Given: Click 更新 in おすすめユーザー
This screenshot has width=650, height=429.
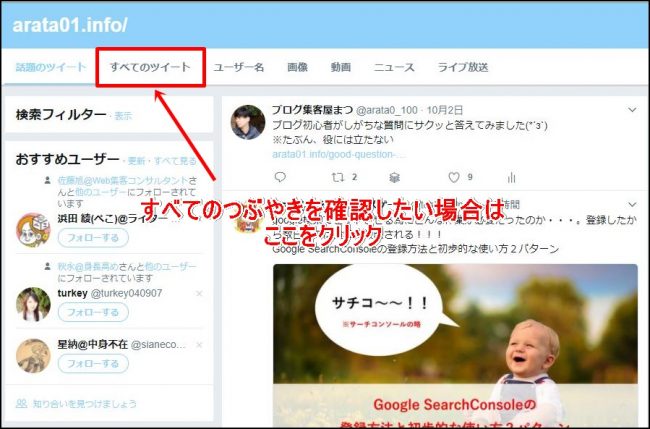Looking at the screenshot, I should coord(136,161).
